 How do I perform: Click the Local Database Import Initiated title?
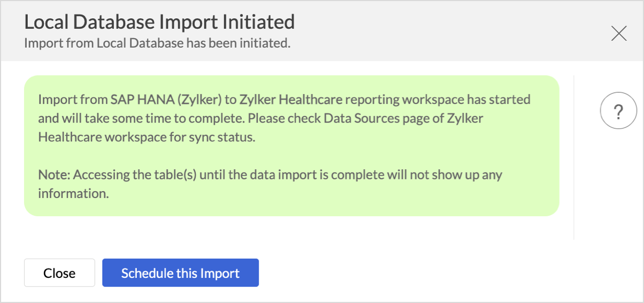tap(159, 22)
